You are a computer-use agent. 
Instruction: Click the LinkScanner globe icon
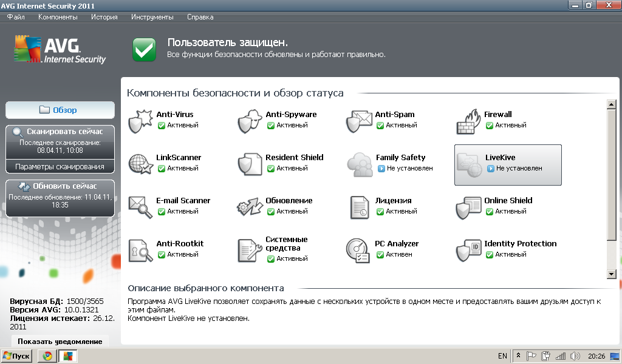(140, 164)
